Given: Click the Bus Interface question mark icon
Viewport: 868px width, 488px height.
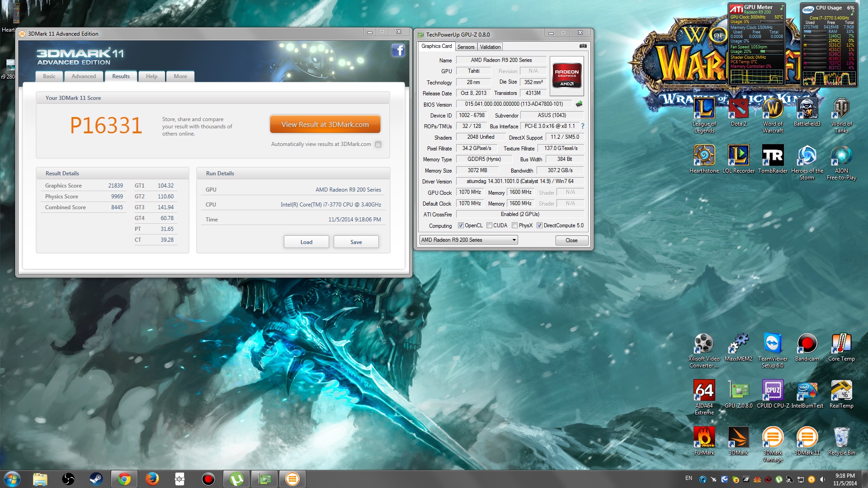Looking at the screenshot, I should tap(583, 126).
